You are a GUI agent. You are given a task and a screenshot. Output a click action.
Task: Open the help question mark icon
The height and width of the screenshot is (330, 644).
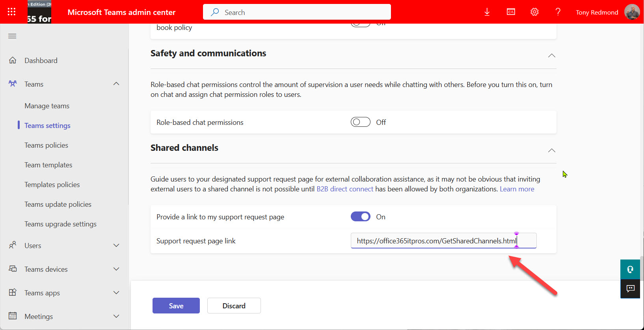click(558, 12)
